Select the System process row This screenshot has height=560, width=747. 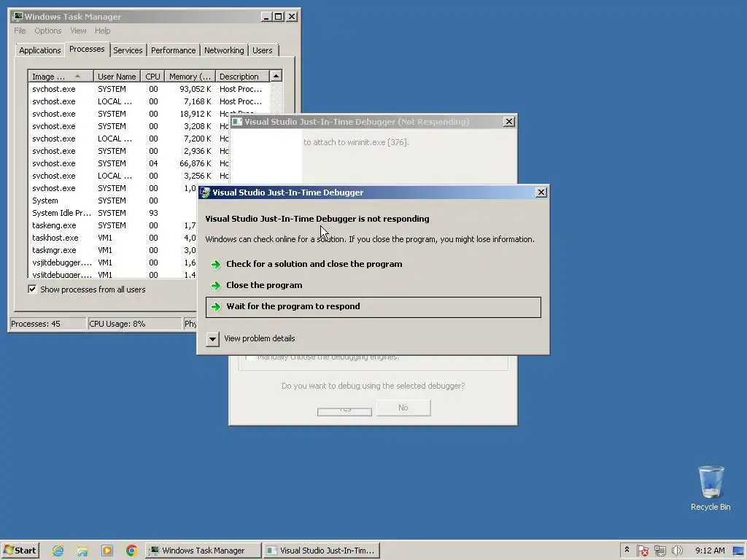[x=113, y=201]
